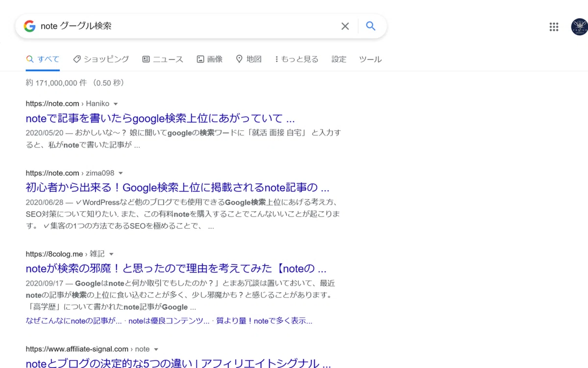
Task: Click the 2020/09/17 snippet text
Action: 181,295
